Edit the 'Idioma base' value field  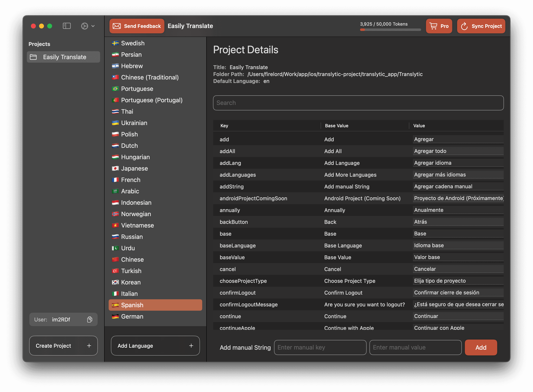(458, 245)
